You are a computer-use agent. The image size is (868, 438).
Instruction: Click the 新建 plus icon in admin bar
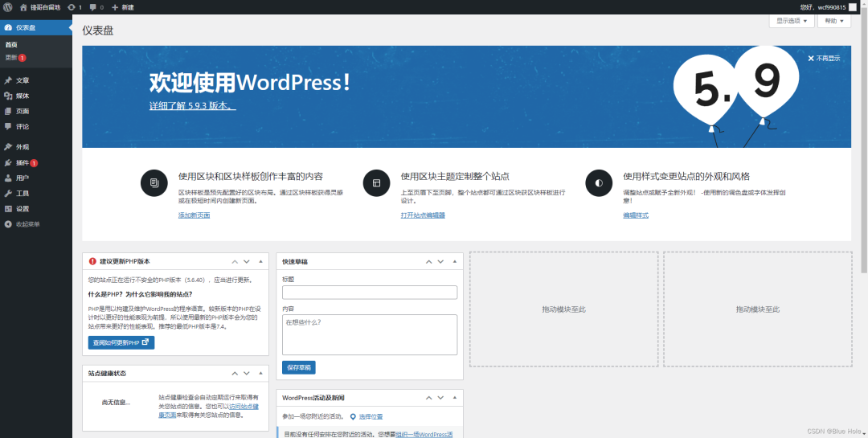point(115,7)
